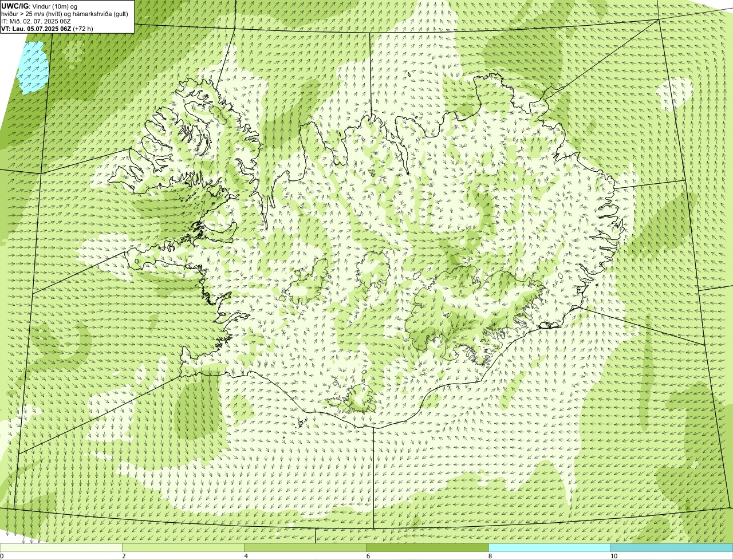Click the legend label "6"
This screenshot has height=560, width=733.
(368, 556)
